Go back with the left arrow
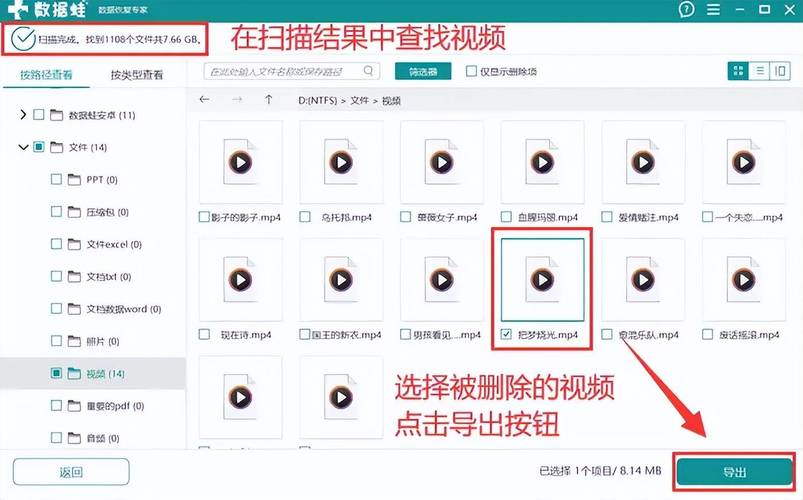The image size is (803, 500). [204, 99]
